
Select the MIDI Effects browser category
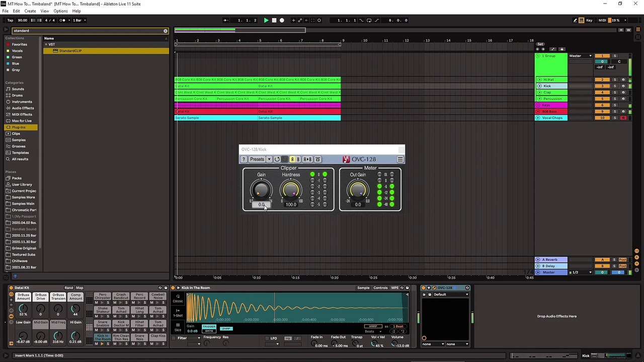[22, 115]
